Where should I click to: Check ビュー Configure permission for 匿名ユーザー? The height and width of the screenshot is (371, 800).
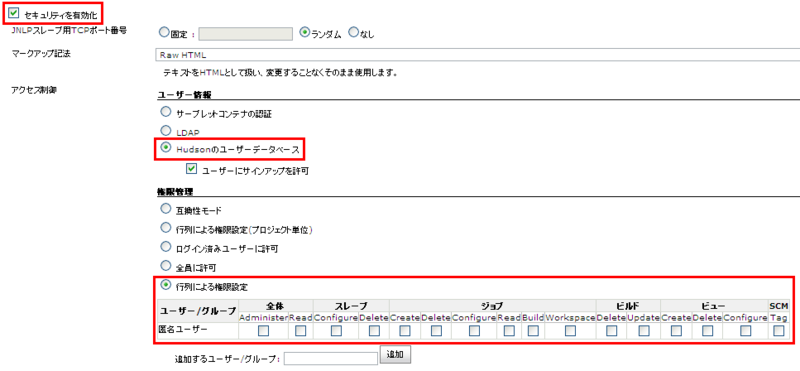(745, 331)
